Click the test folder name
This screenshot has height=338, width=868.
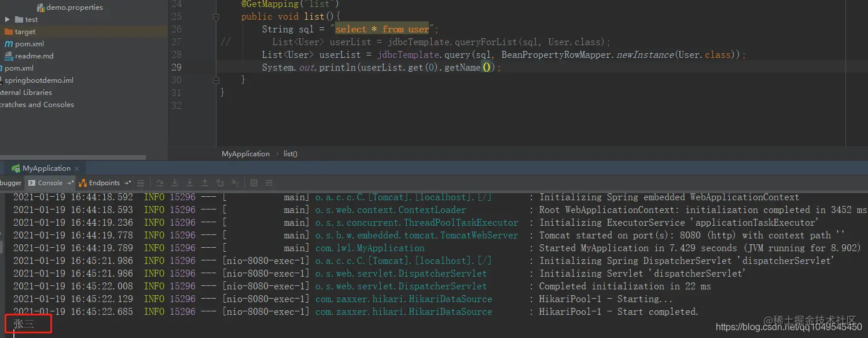[31, 20]
